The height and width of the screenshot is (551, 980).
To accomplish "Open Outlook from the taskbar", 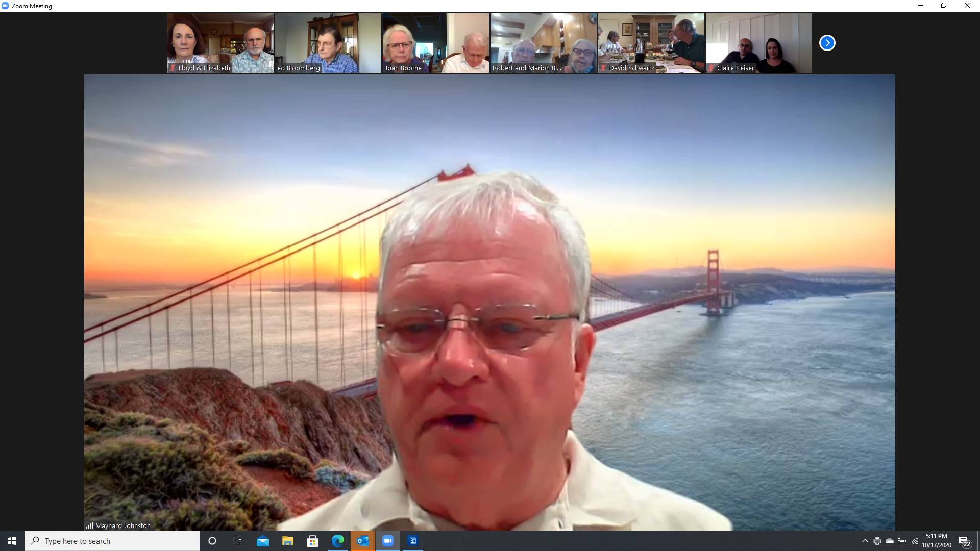I will point(363,541).
